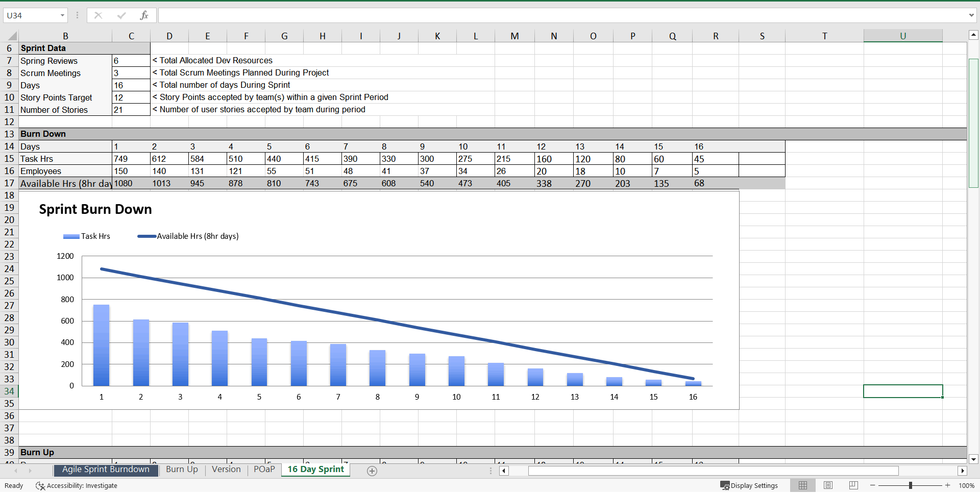Click the Zoom In plus icon
Image resolution: width=980 pixels, height=493 pixels.
click(x=947, y=485)
